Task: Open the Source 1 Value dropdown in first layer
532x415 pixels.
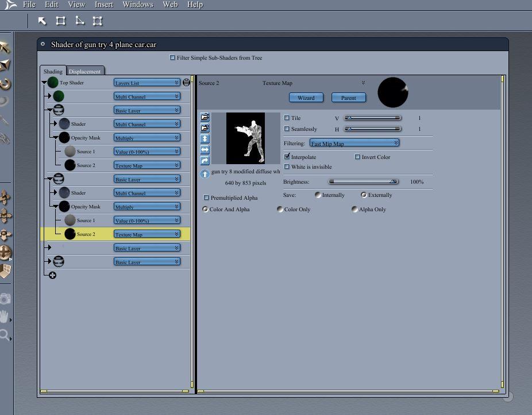Action: 147,152
